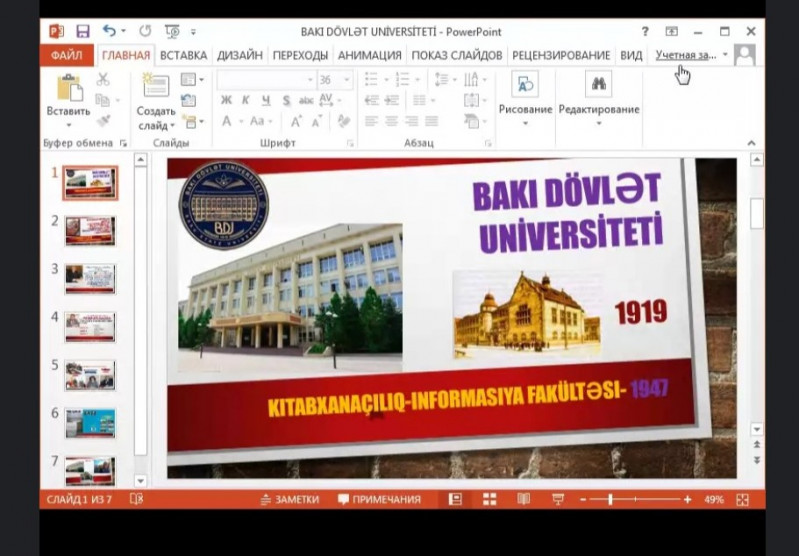Click Increase Font Size icon

pos(296,121)
